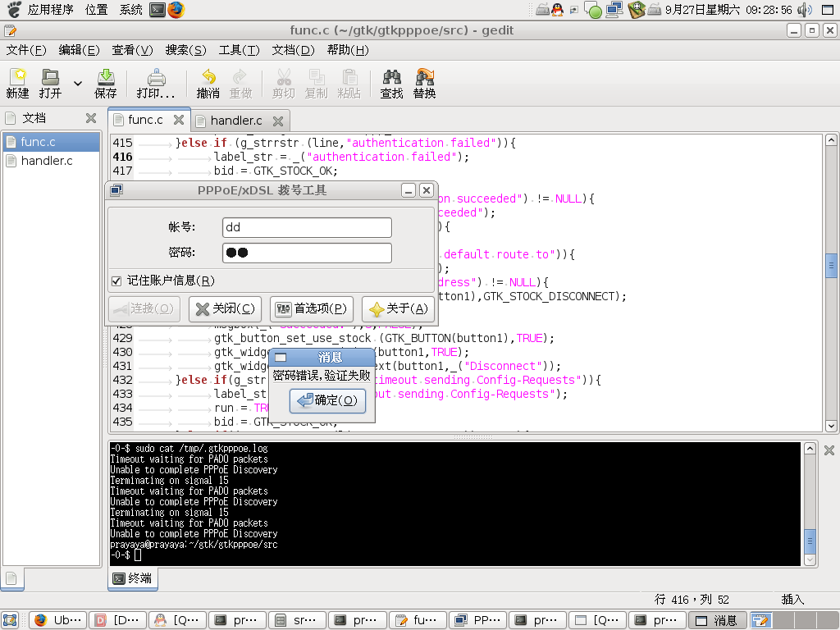Click the network monitors tray icon
Viewport: 840px width, 630px height.
coord(614,10)
